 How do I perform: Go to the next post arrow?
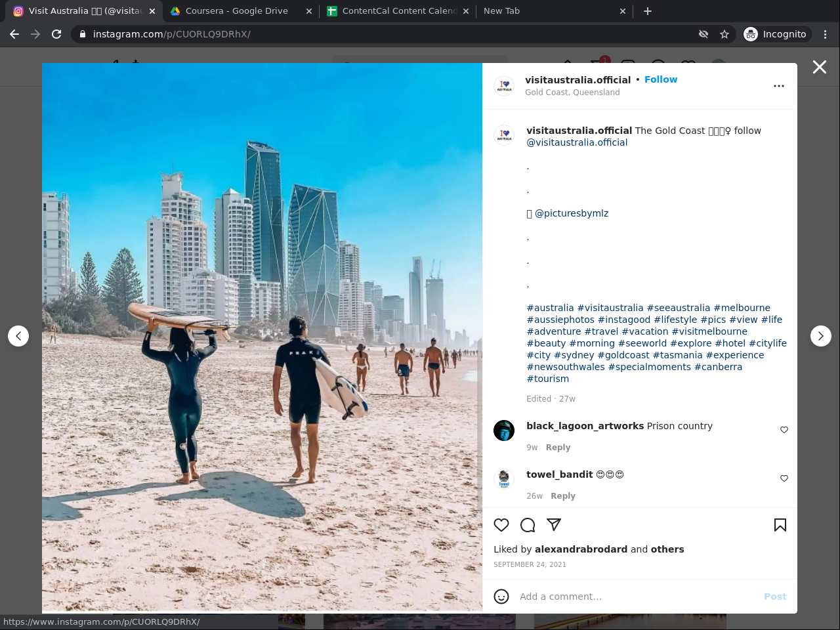(x=821, y=336)
